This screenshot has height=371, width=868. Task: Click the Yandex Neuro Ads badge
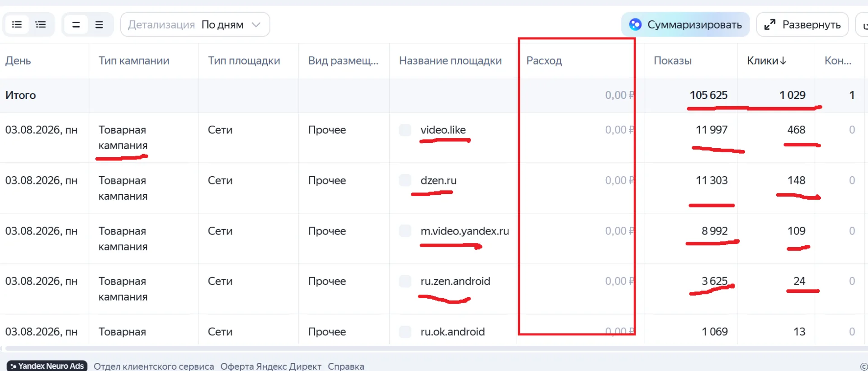pyautogui.click(x=47, y=366)
